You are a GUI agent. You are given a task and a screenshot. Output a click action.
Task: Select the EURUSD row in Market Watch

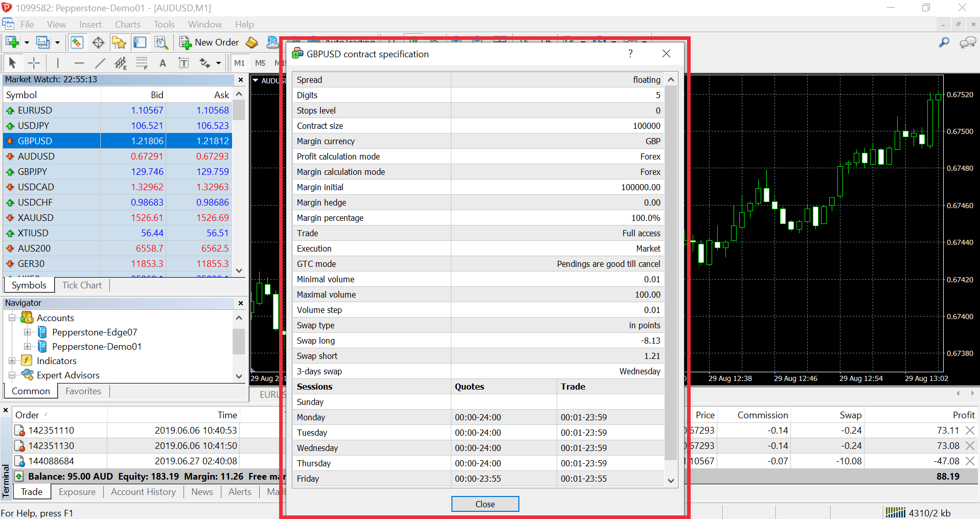tap(118, 110)
